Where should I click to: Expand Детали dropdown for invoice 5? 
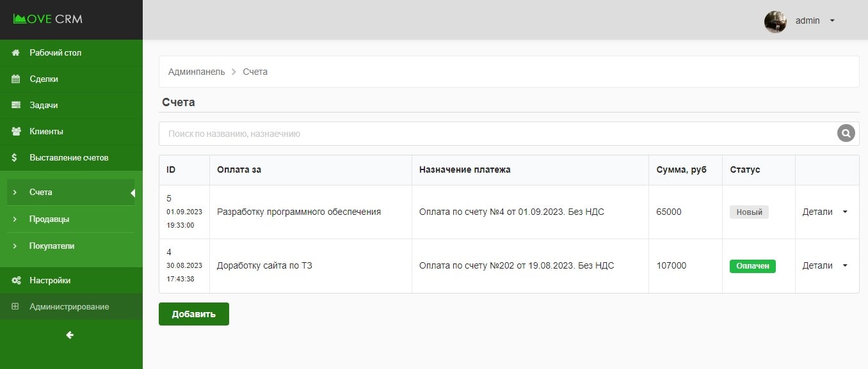pyautogui.click(x=844, y=212)
